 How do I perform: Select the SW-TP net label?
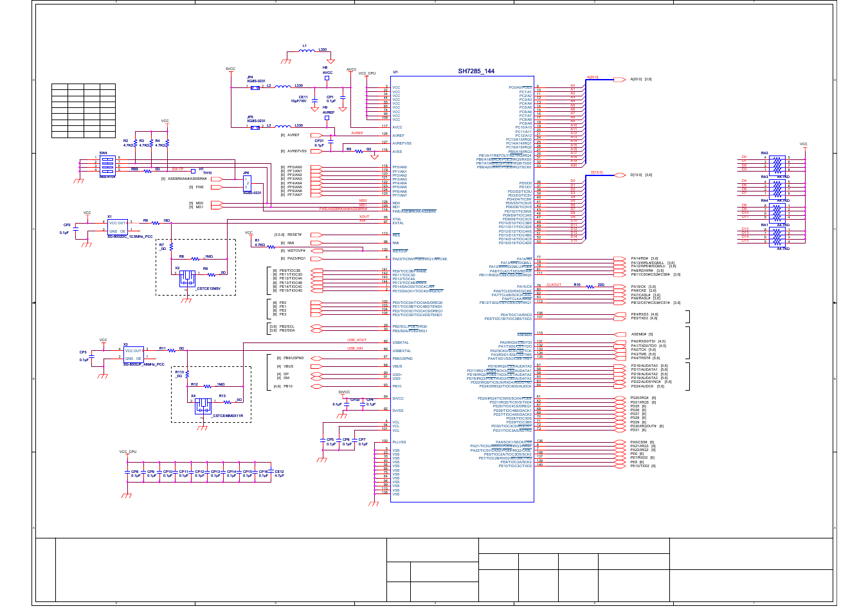177,169
